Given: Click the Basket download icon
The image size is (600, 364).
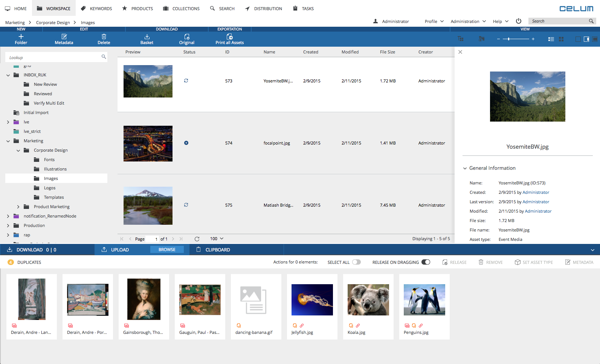Looking at the screenshot, I should click(147, 37).
